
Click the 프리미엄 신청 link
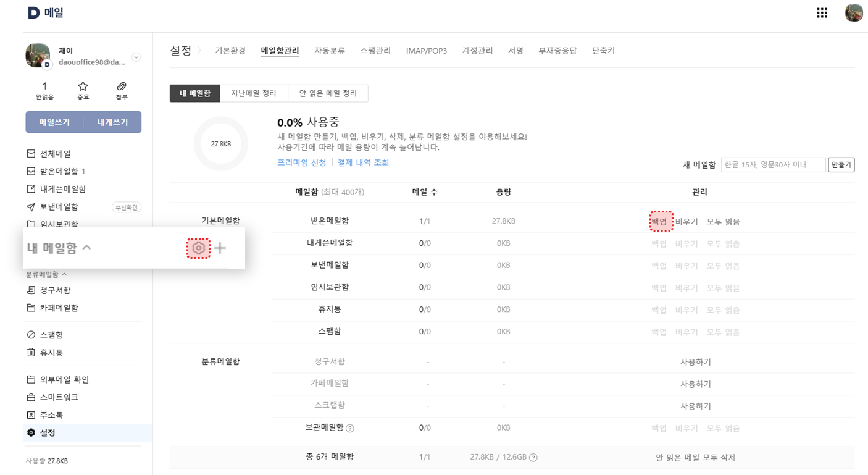pyautogui.click(x=302, y=162)
